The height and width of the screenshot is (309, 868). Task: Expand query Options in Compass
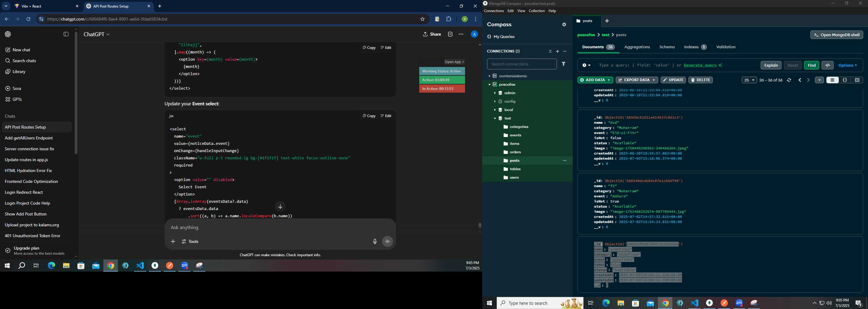[x=848, y=65]
